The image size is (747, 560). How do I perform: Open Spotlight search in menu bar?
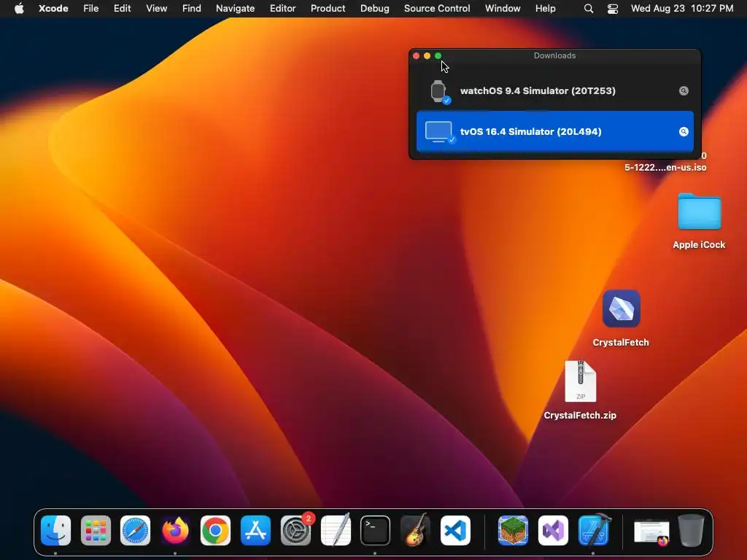(x=589, y=9)
